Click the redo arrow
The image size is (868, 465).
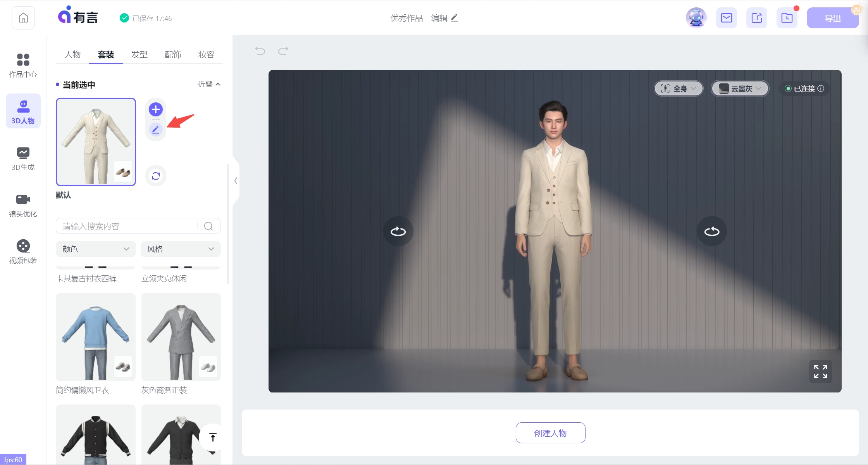[x=283, y=51]
